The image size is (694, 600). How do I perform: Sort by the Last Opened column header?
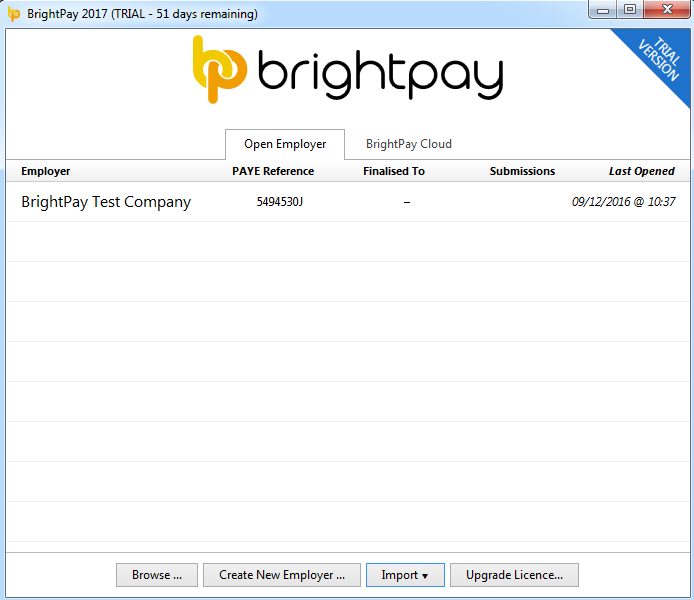click(642, 171)
